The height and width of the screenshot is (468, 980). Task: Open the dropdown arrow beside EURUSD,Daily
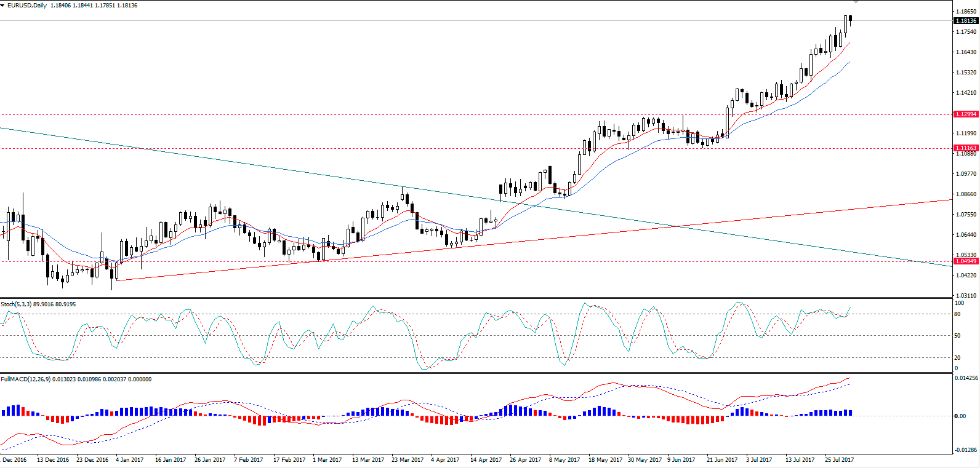[3, 6]
